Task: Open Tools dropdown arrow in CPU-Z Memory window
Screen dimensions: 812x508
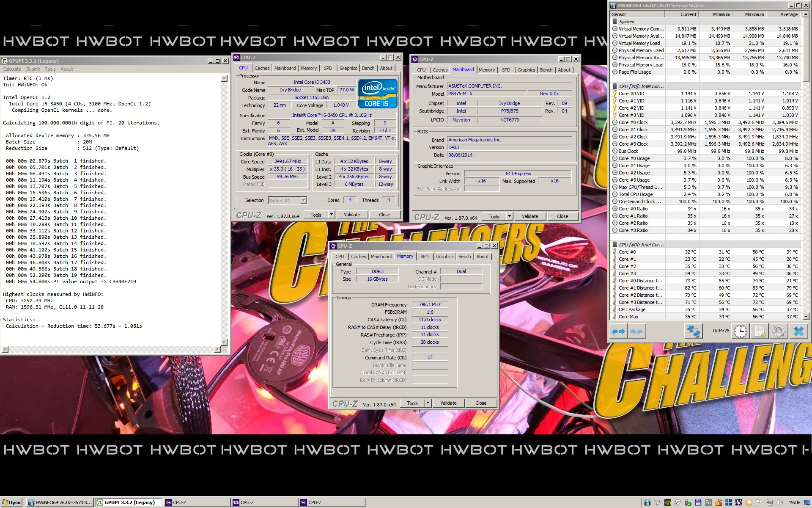Action: pos(428,403)
